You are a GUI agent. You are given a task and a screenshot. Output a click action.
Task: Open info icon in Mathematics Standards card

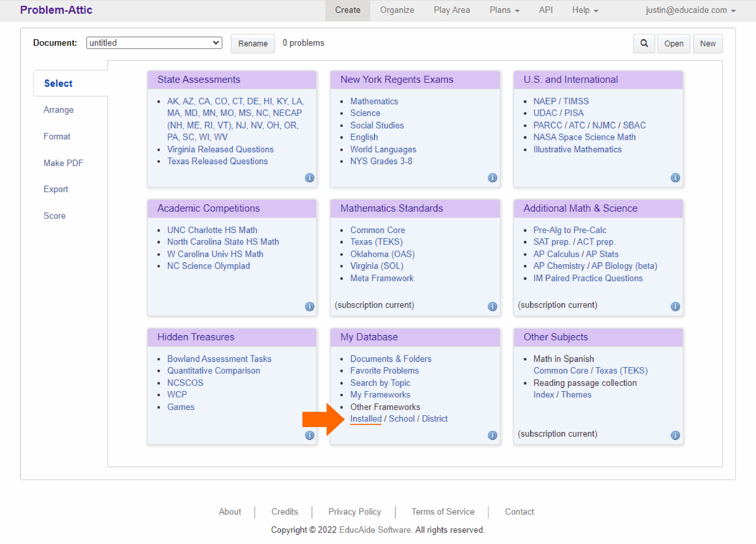[492, 306]
